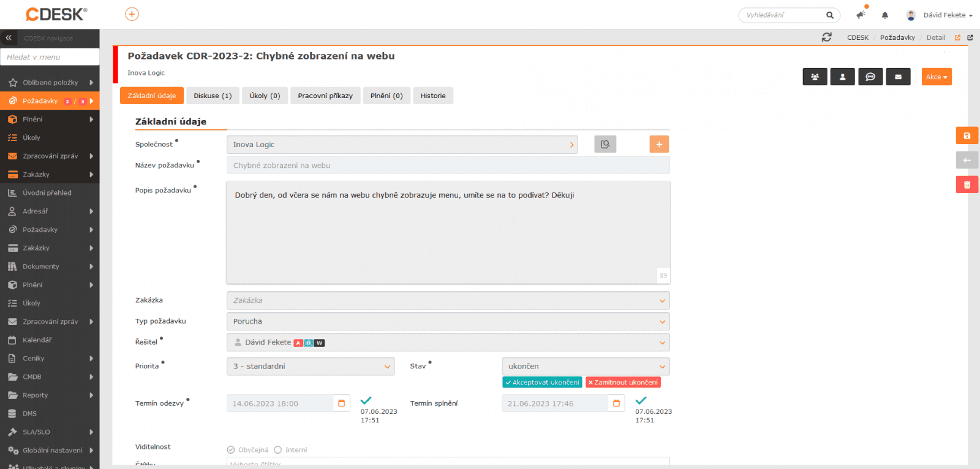
Task: Select the Interní visibility radio
Action: pos(278,450)
